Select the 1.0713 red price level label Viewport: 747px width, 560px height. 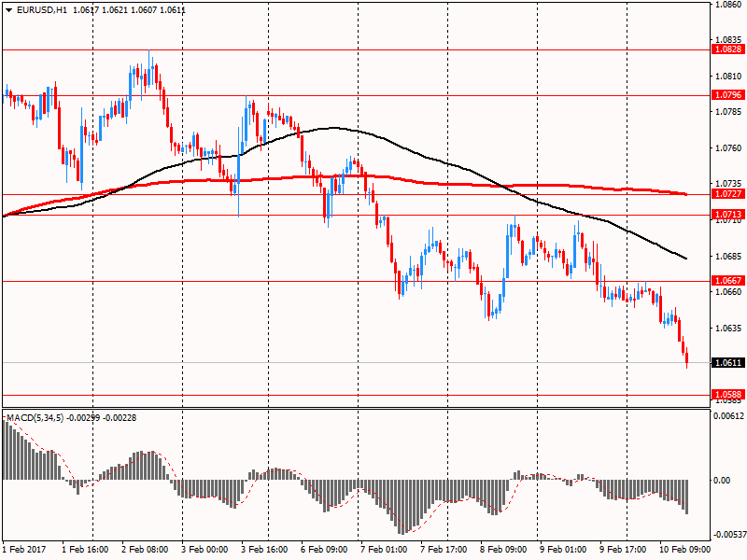point(727,215)
